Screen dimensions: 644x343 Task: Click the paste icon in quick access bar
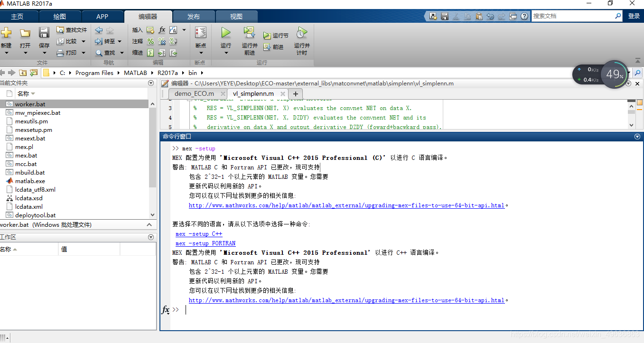click(x=479, y=16)
